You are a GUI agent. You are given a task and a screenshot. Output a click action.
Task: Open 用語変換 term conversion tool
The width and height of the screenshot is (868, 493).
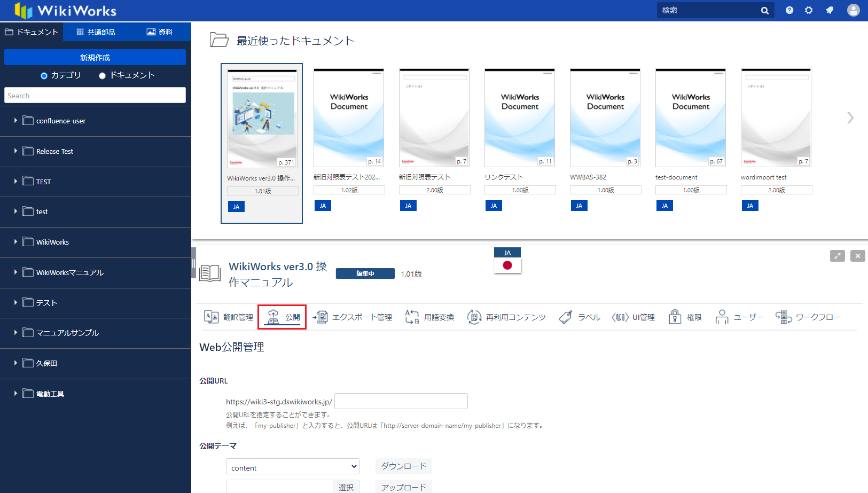coord(429,317)
